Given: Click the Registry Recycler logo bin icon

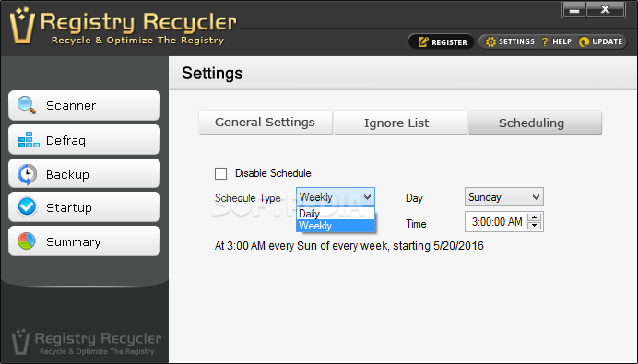Looking at the screenshot, I should point(22,26).
